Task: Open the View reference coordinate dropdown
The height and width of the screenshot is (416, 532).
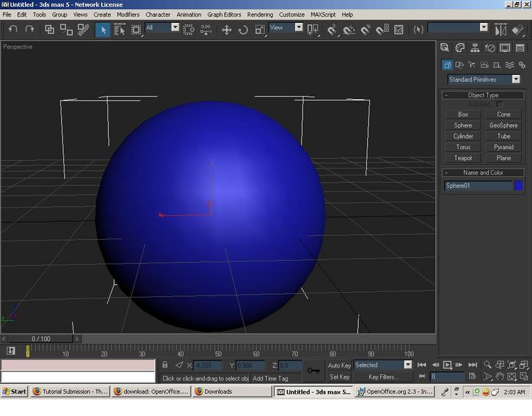Action: click(285, 28)
